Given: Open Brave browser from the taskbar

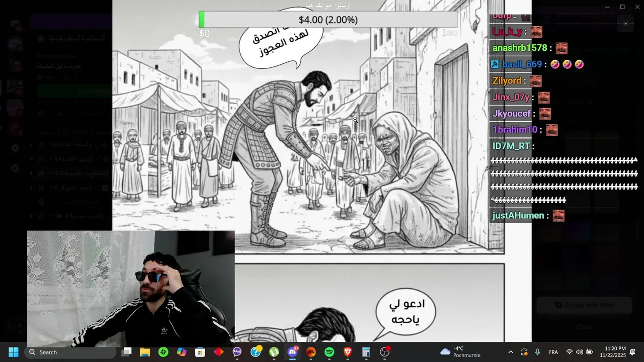Looking at the screenshot, I should (348, 352).
